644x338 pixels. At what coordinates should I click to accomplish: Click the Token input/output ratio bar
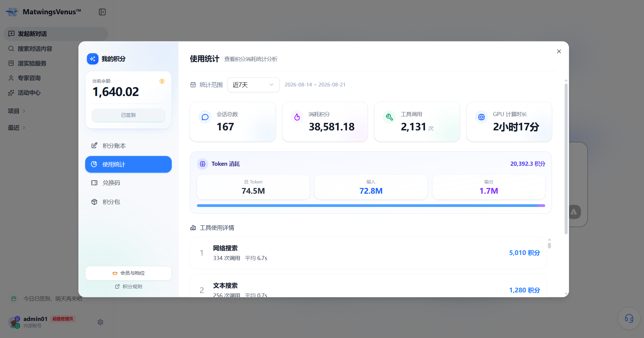(371, 206)
